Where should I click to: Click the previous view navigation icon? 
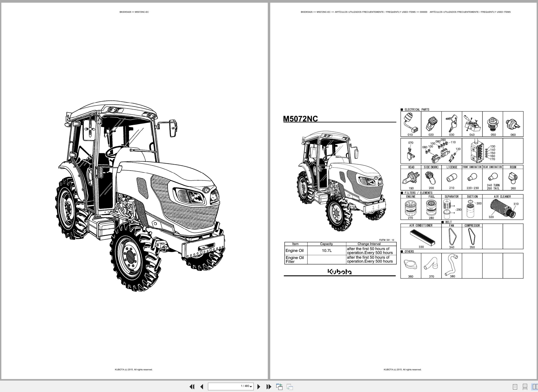point(279,387)
